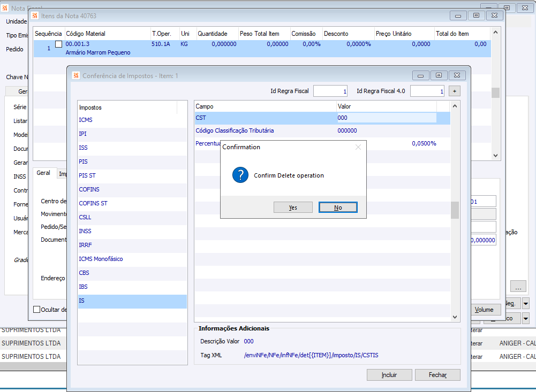This screenshot has width=536, height=392.
Task: Select PIS ST in the Impostos list
Action: click(x=132, y=175)
